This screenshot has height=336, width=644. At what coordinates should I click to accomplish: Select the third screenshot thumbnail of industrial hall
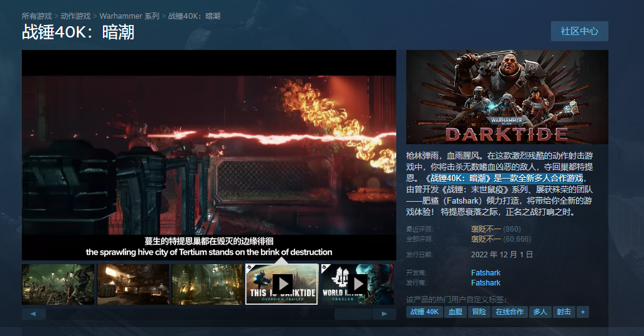[208, 284]
